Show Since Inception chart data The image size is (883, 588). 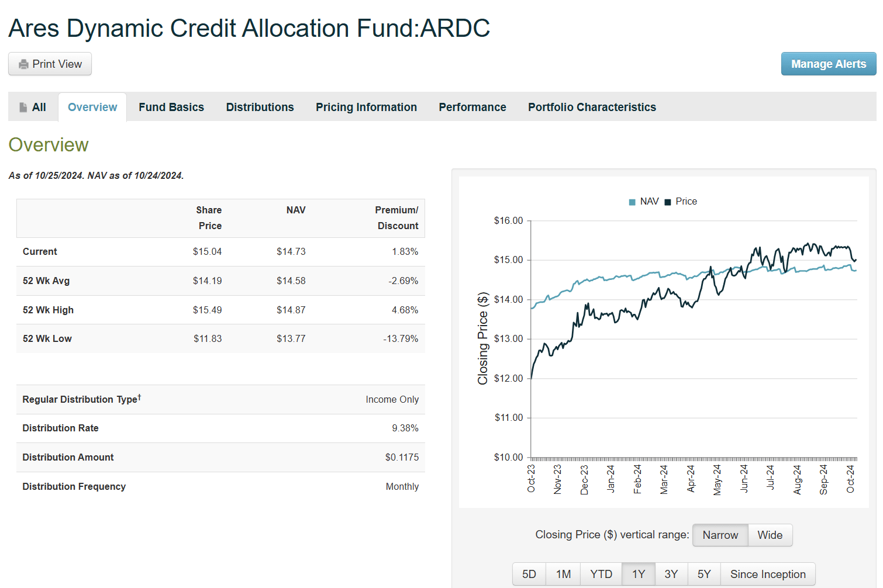(x=768, y=574)
